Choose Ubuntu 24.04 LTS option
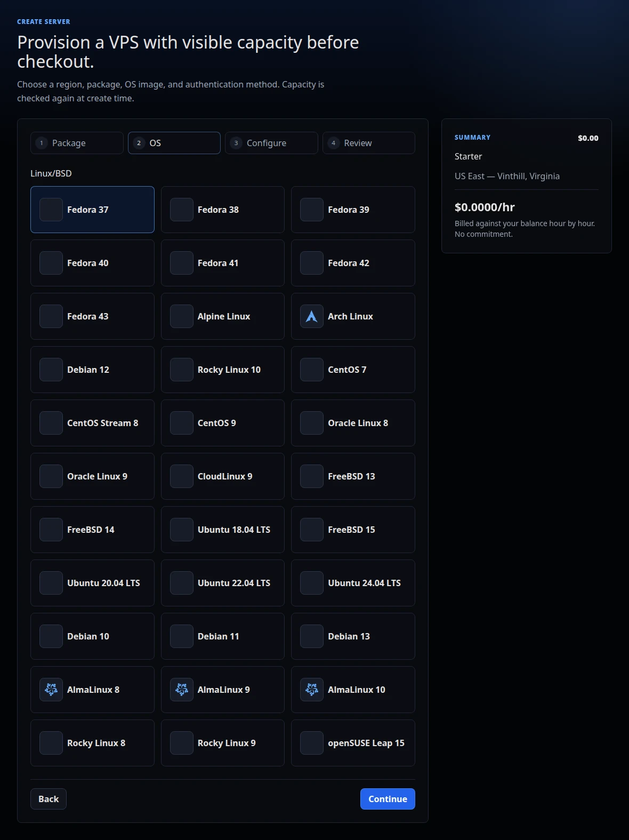The image size is (629, 840). pyautogui.click(x=353, y=583)
